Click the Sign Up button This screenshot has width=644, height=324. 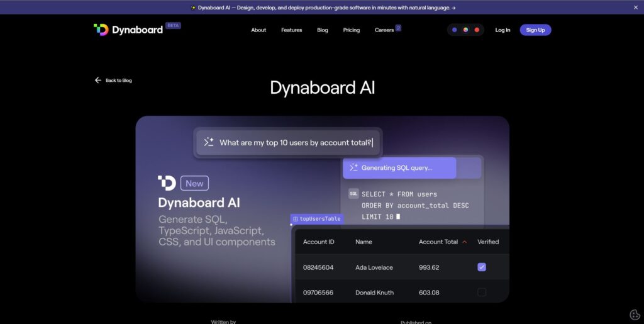pyautogui.click(x=535, y=30)
